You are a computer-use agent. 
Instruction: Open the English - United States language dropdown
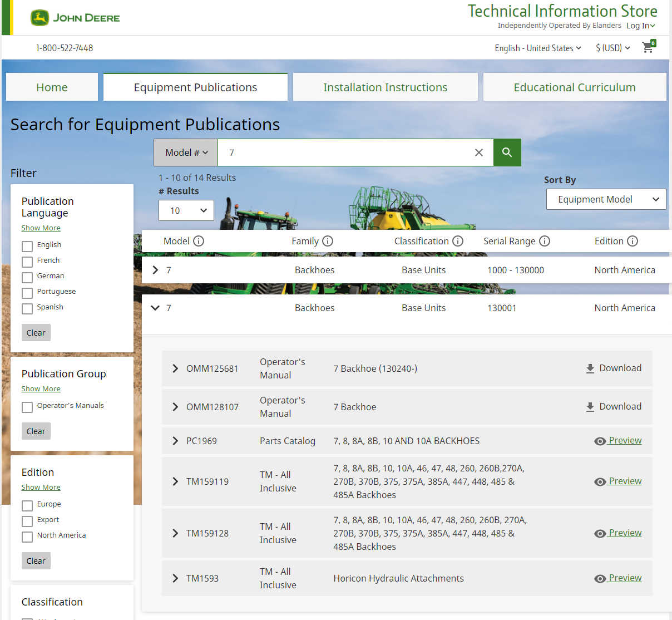538,48
